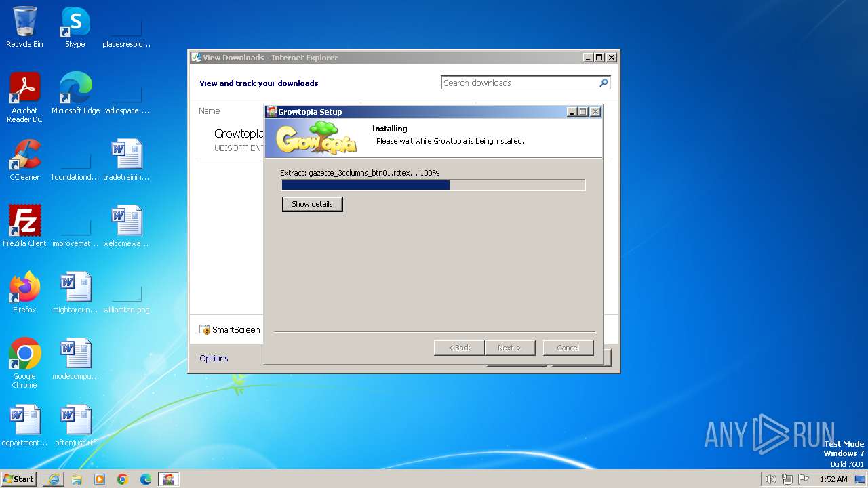Click the Cancel button in setup

568,348
